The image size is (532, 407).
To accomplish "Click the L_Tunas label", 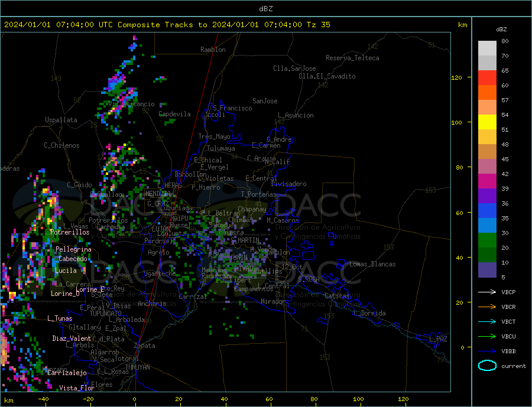I will click(60, 318).
